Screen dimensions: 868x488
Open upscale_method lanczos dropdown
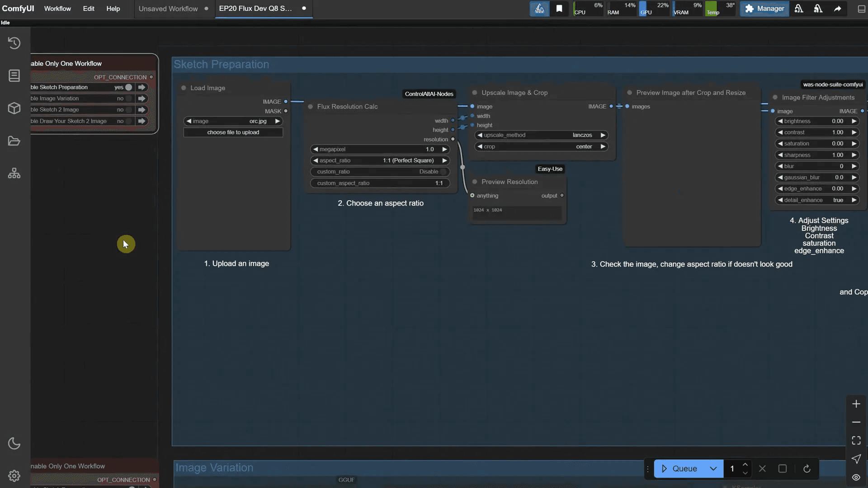pos(541,135)
